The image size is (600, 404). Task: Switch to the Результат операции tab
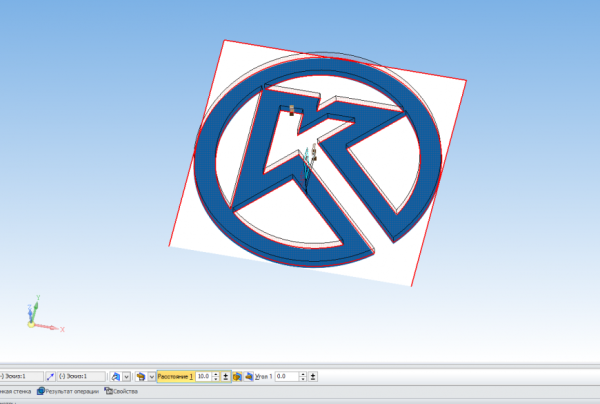tap(68, 391)
